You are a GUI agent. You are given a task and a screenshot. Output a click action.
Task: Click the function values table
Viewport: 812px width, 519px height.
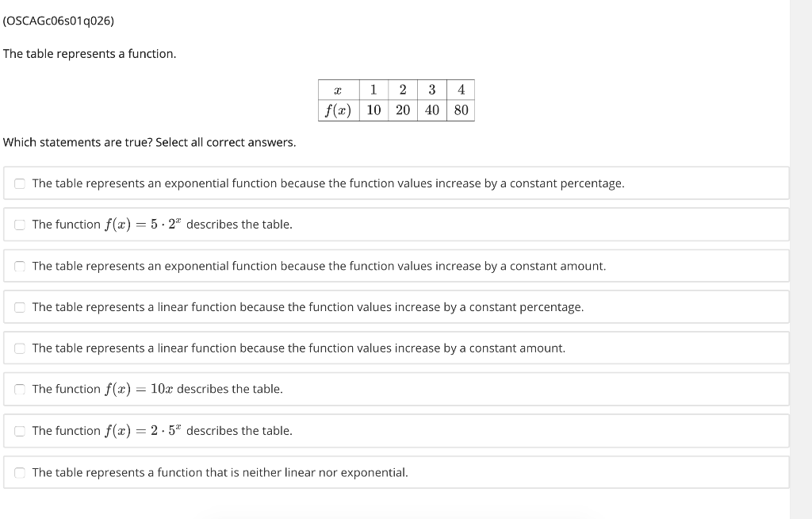(x=396, y=100)
